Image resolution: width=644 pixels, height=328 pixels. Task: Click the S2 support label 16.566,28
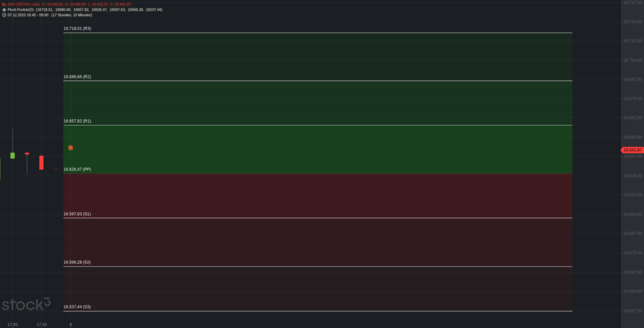77,262
